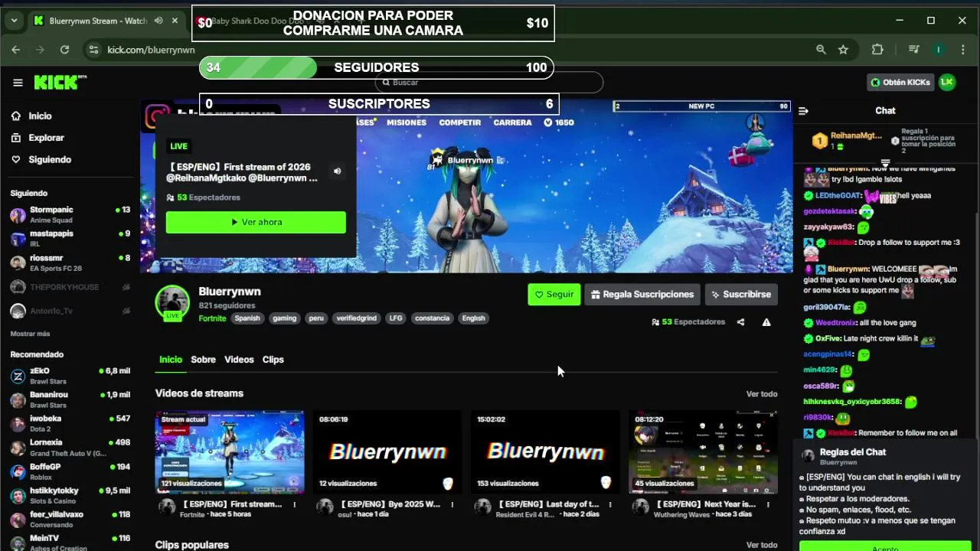Select the LFG tag
The width and height of the screenshot is (980, 551).
point(396,318)
